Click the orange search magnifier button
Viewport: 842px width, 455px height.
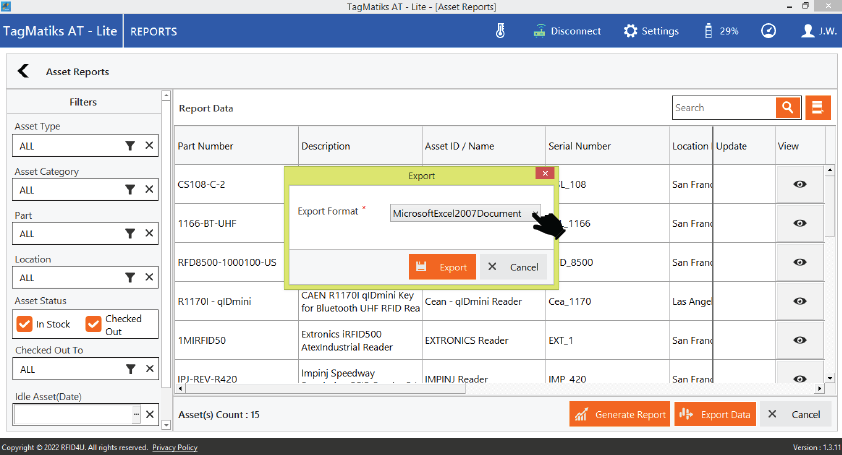coord(789,108)
